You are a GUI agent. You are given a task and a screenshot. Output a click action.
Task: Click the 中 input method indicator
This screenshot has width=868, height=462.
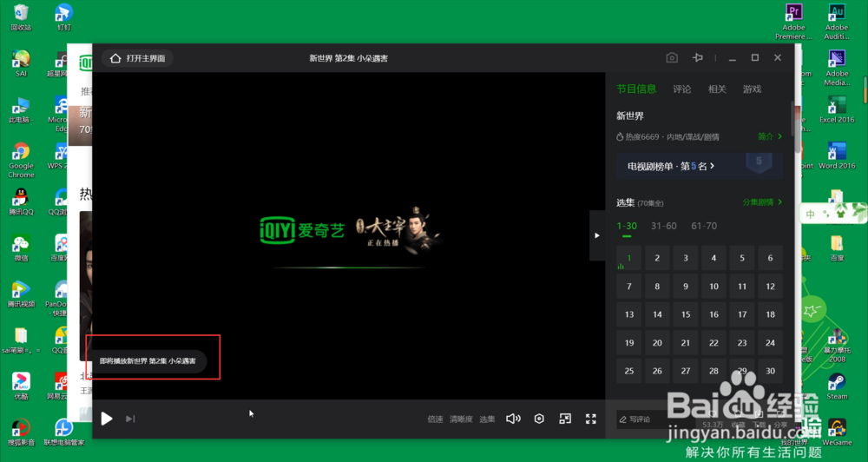(811, 214)
